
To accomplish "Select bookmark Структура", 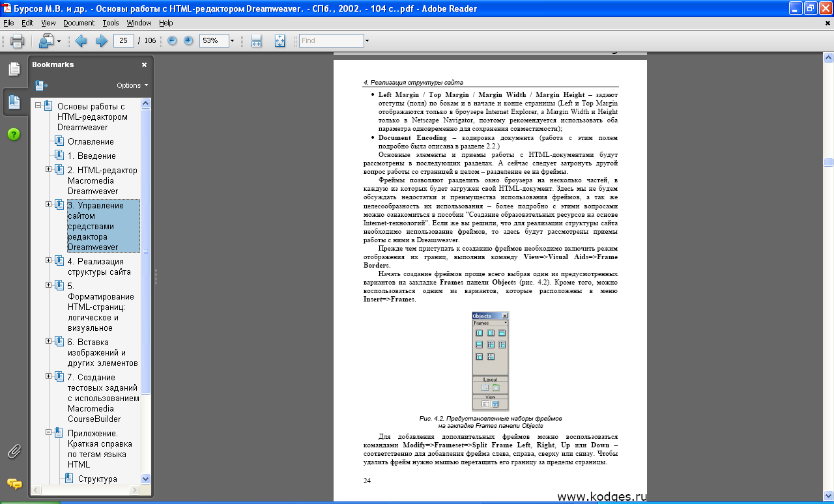I will (x=97, y=479).
